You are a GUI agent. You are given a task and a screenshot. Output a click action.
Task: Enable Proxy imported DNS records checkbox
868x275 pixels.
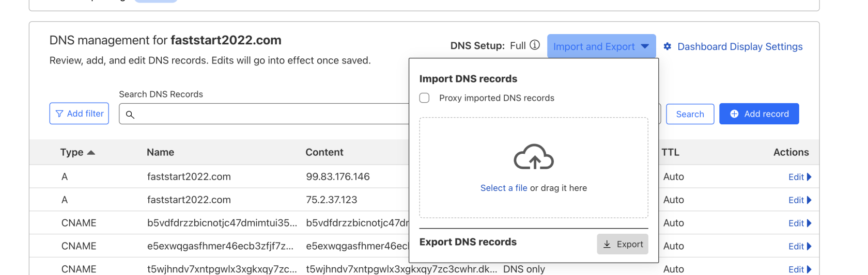point(424,98)
